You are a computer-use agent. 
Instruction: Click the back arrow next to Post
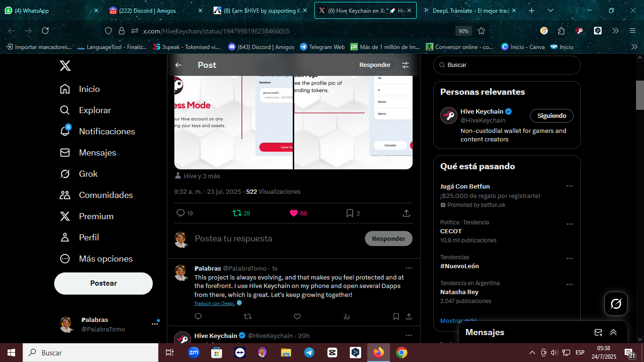(x=178, y=65)
